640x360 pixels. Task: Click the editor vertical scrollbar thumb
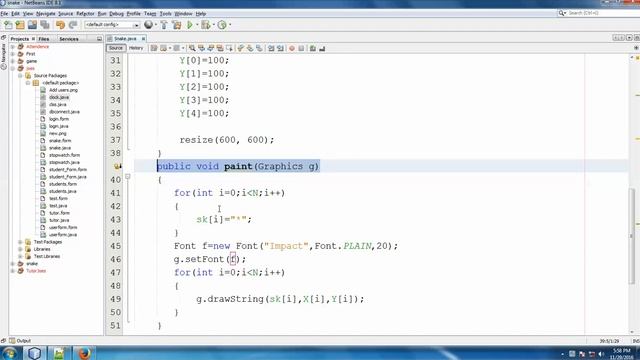point(632,236)
